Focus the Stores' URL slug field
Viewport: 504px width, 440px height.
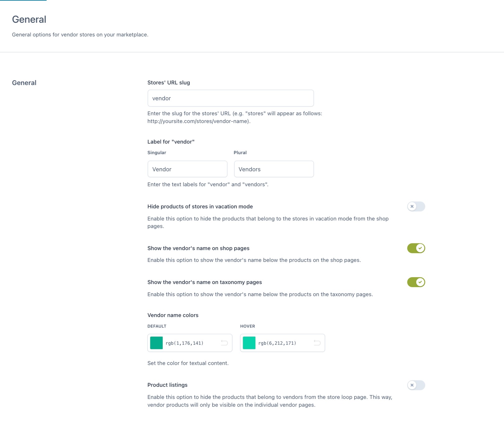click(231, 98)
